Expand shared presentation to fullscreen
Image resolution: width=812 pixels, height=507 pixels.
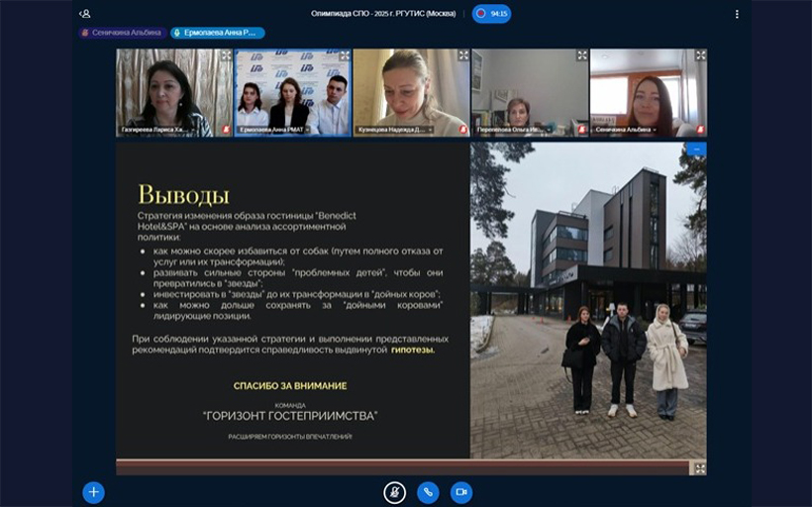point(700,468)
